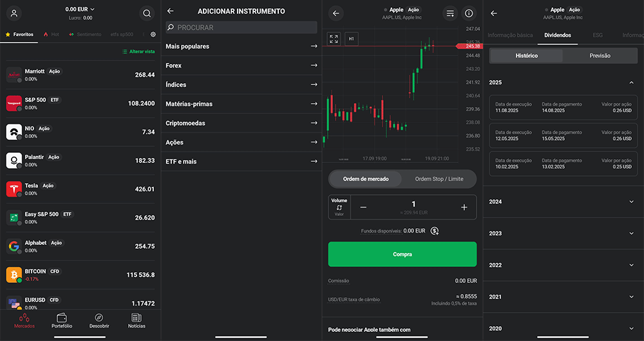The width and height of the screenshot is (644, 341).
Task: Open the Matérias-primas instrument category
Action: point(241,104)
